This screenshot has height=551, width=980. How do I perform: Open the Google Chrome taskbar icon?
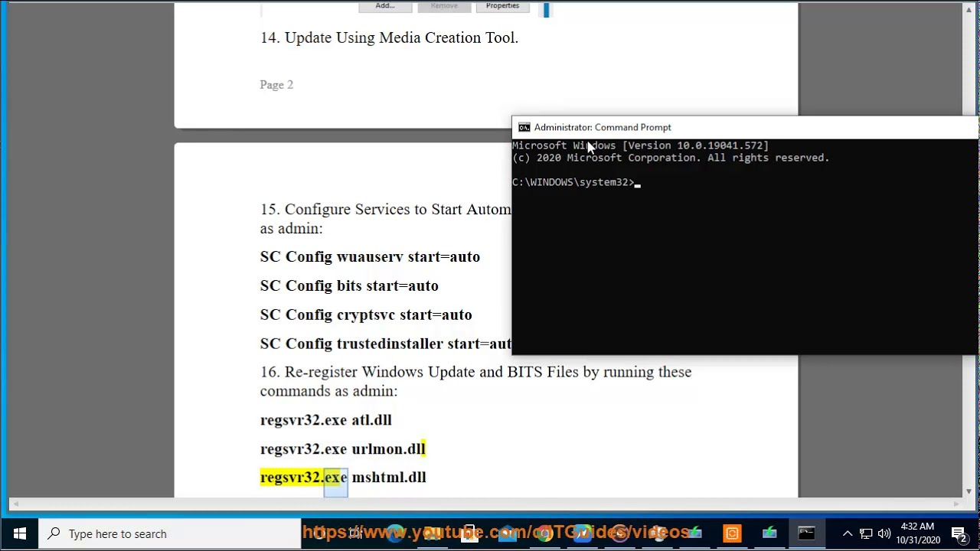click(x=544, y=533)
